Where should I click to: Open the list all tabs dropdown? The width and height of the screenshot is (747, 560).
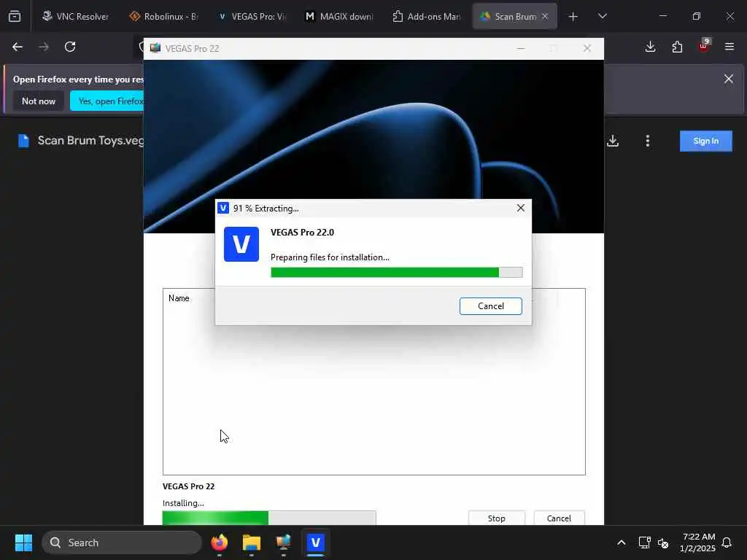(602, 16)
